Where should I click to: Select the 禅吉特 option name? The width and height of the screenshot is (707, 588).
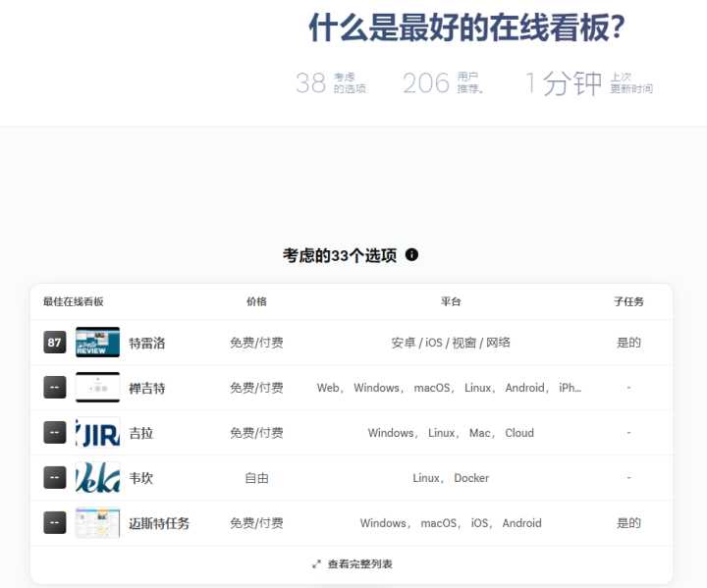coord(147,389)
